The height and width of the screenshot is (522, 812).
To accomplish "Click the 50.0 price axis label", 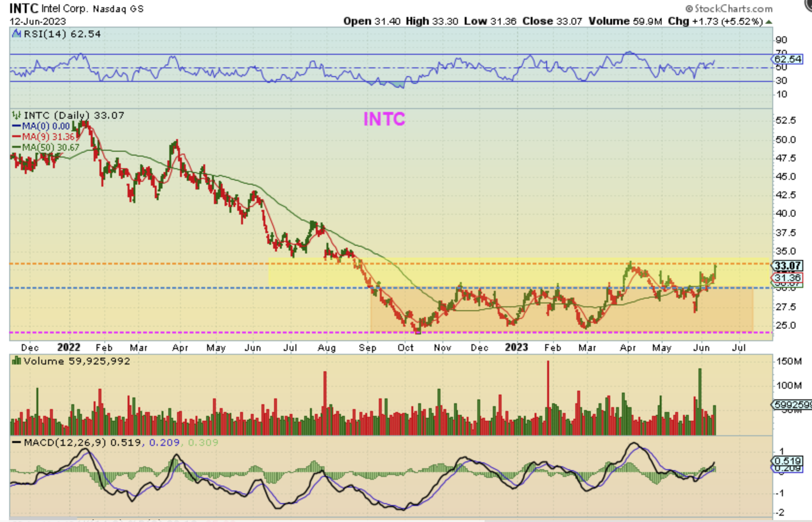I will point(786,140).
